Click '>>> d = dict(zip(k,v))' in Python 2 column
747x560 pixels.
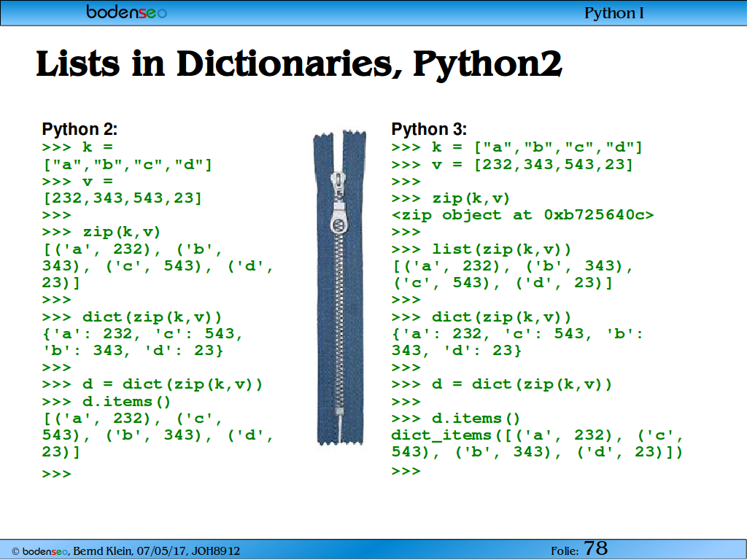tap(152, 384)
